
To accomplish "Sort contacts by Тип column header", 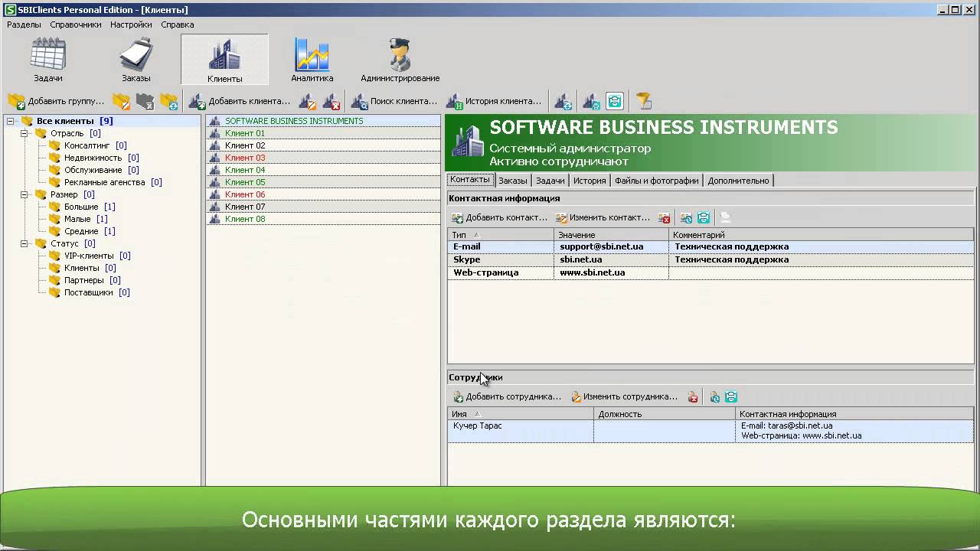I will 501,235.
